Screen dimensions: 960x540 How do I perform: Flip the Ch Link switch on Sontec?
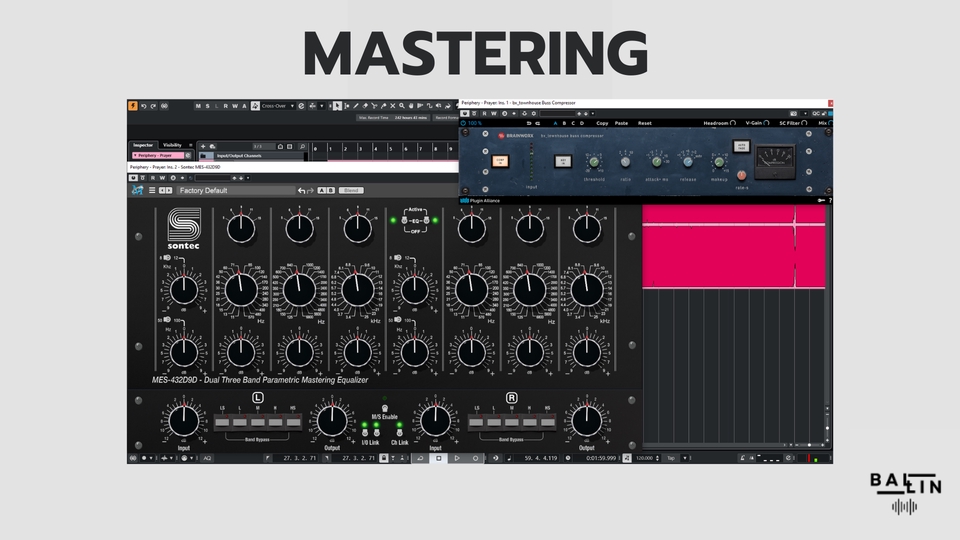point(399,433)
